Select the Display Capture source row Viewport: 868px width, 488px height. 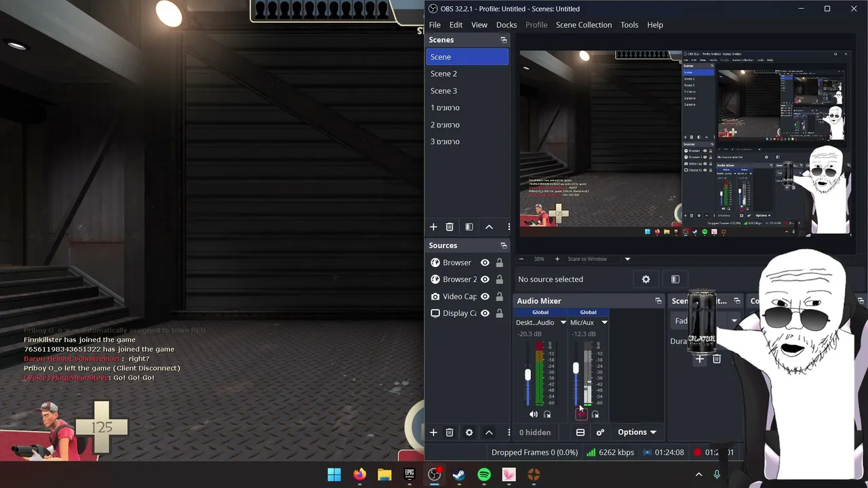(467, 313)
